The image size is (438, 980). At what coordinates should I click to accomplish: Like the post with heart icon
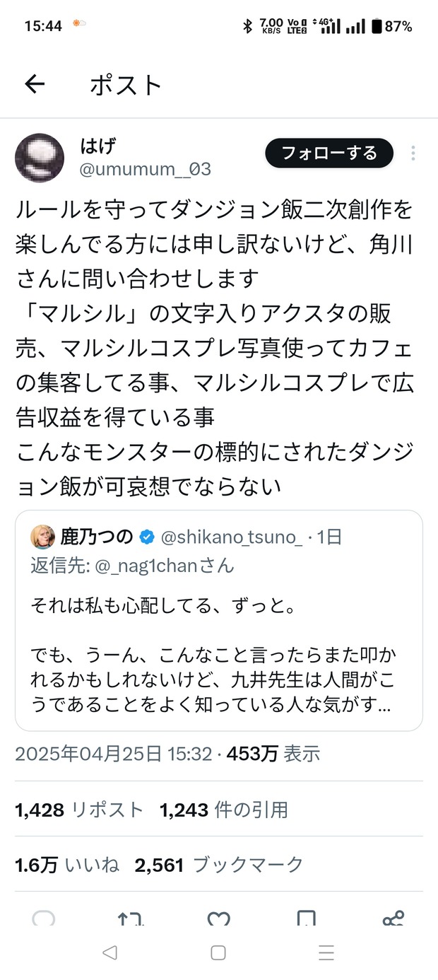(218, 918)
